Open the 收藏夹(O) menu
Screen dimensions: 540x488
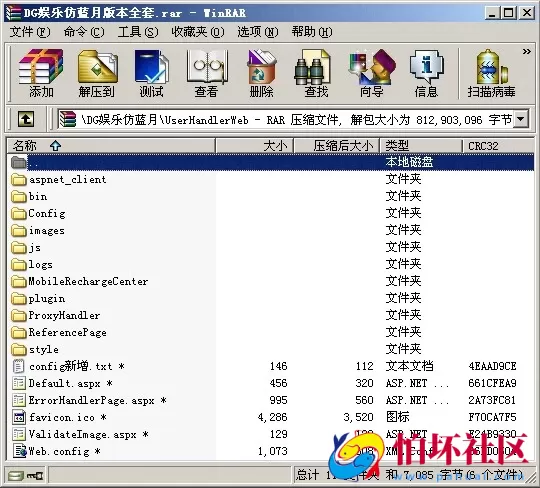[x=198, y=32]
